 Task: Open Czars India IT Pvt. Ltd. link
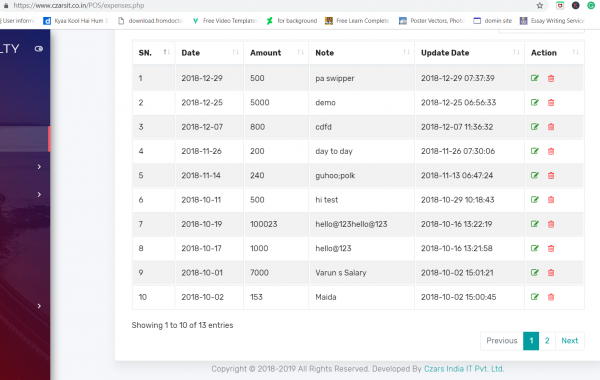click(464, 369)
